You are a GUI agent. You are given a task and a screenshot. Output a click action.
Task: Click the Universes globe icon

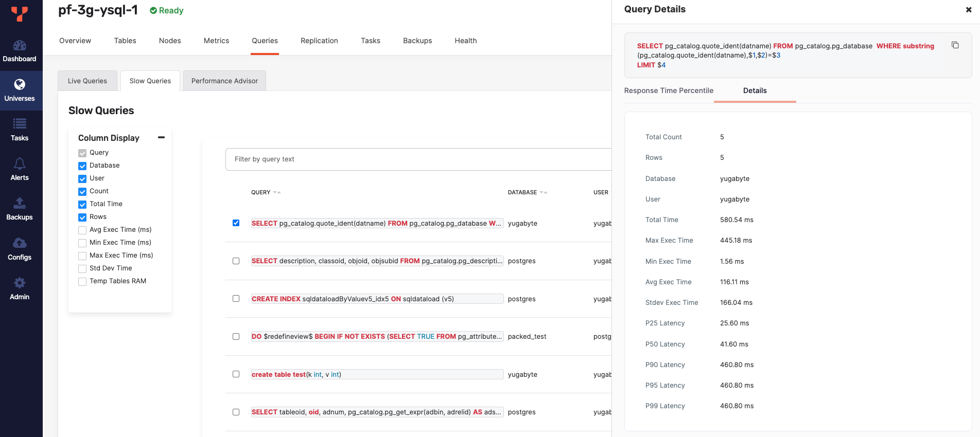(20, 85)
